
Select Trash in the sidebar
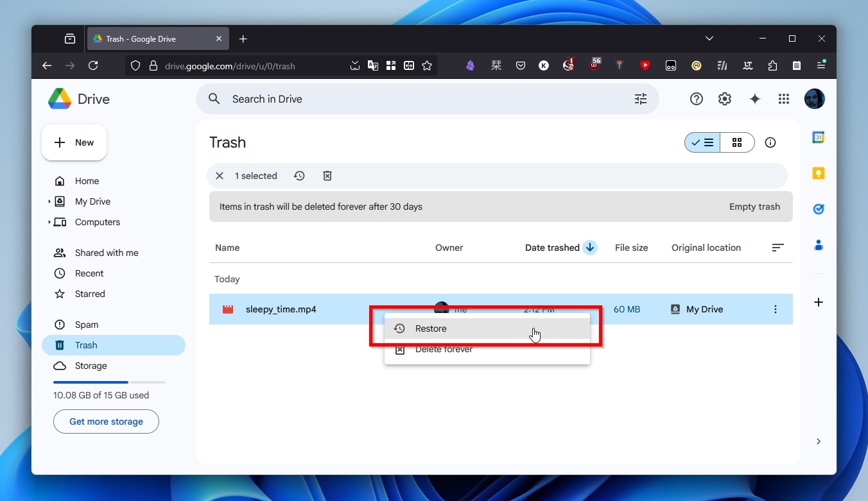(114, 345)
